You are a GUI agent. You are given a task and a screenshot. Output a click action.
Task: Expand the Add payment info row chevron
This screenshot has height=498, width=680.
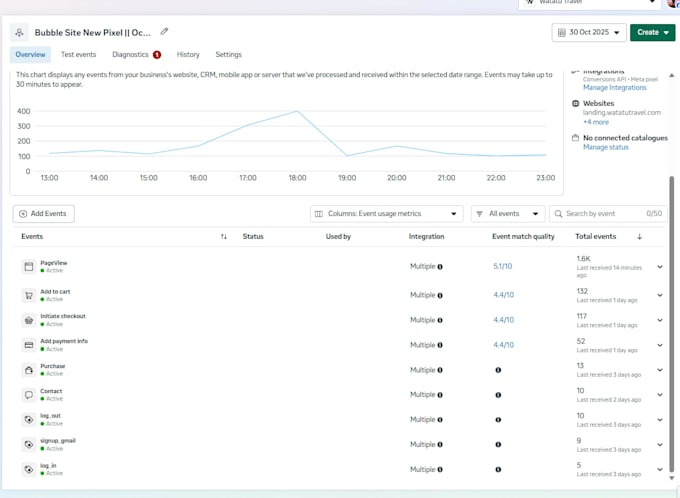click(660, 345)
